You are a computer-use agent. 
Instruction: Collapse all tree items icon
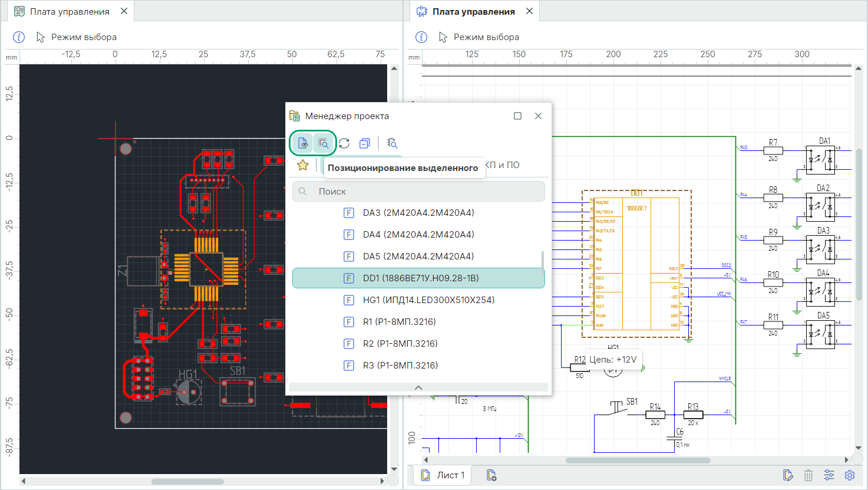[365, 143]
